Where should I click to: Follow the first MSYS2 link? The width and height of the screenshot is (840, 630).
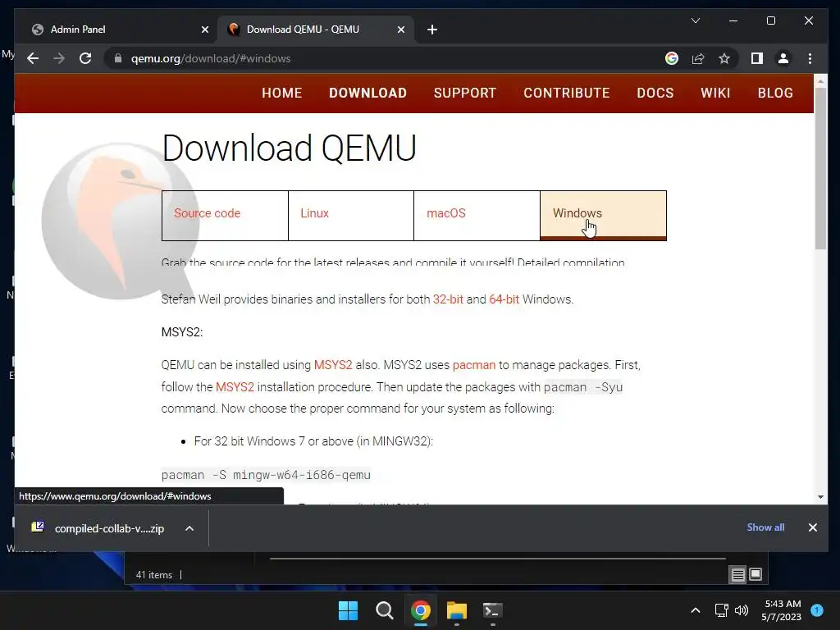[x=333, y=365]
